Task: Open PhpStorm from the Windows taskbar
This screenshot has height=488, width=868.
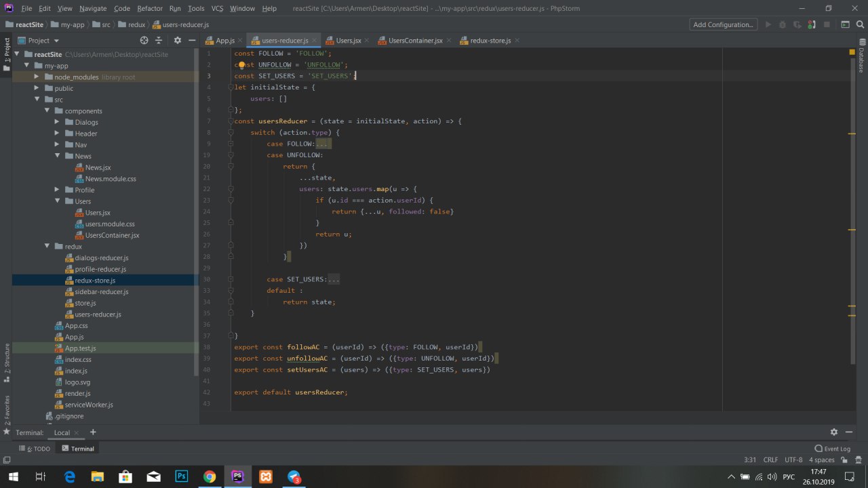Action: point(237,476)
